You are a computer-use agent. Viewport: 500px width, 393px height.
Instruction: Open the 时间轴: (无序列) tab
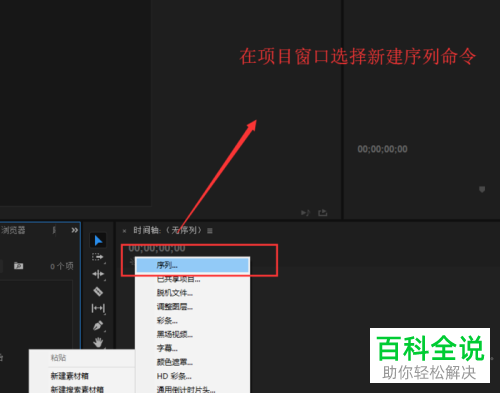pos(167,230)
